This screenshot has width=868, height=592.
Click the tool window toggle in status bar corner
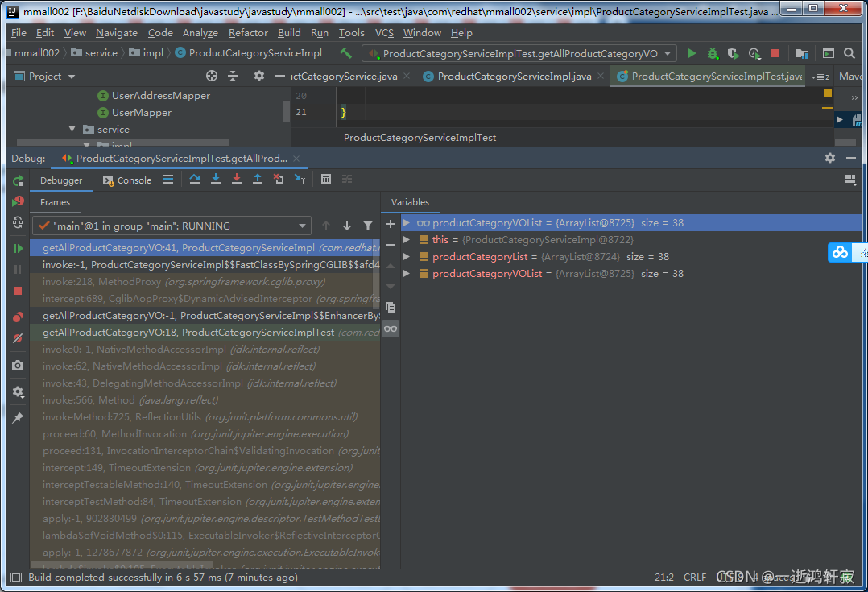[x=16, y=578]
